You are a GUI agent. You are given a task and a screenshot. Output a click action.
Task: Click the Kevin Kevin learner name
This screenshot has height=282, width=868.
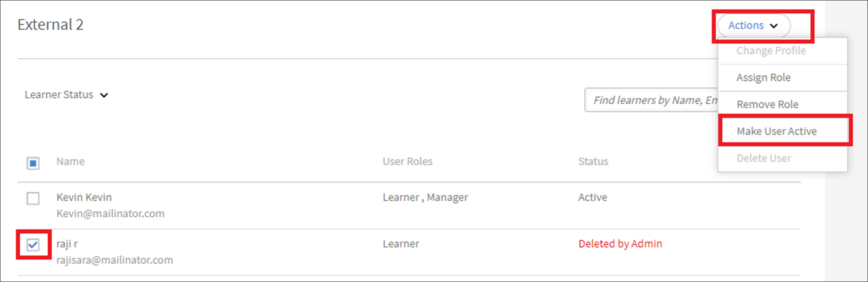(x=84, y=197)
